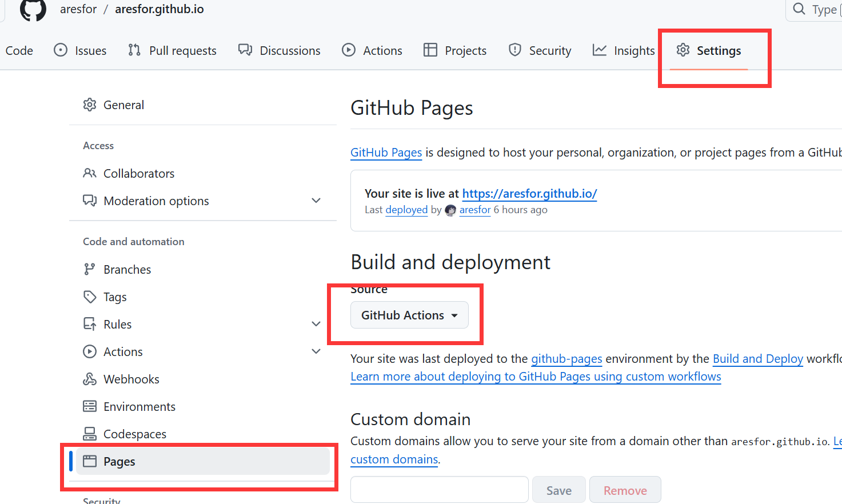842x504 pixels.
Task: Click the Environments server icon
Action: click(90, 406)
